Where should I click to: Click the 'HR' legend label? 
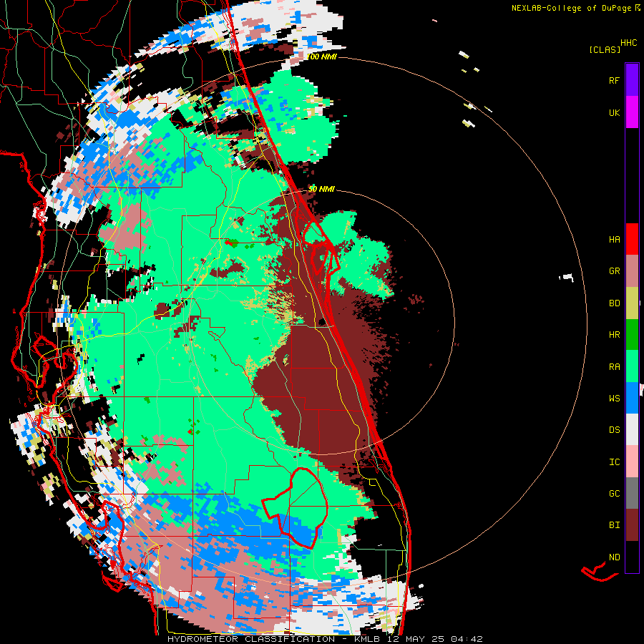[614, 335]
